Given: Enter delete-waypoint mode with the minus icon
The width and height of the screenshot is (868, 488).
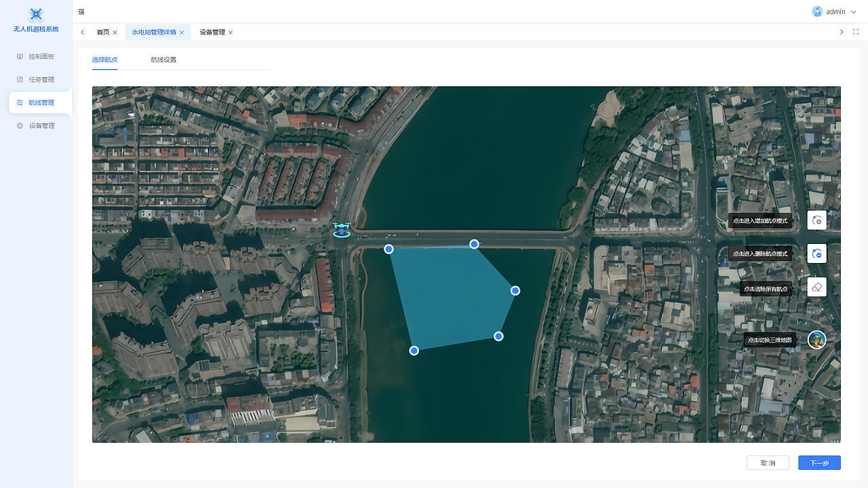Looking at the screenshot, I should tap(817, 253).
